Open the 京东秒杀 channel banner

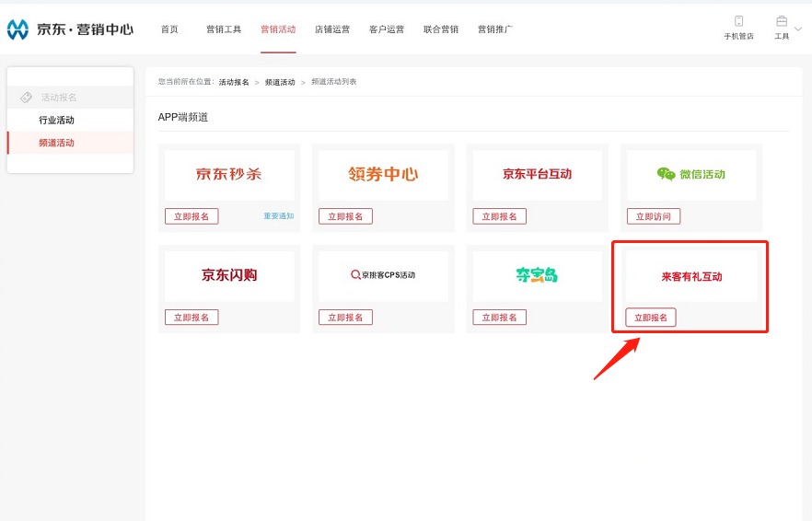coord(229,175)
